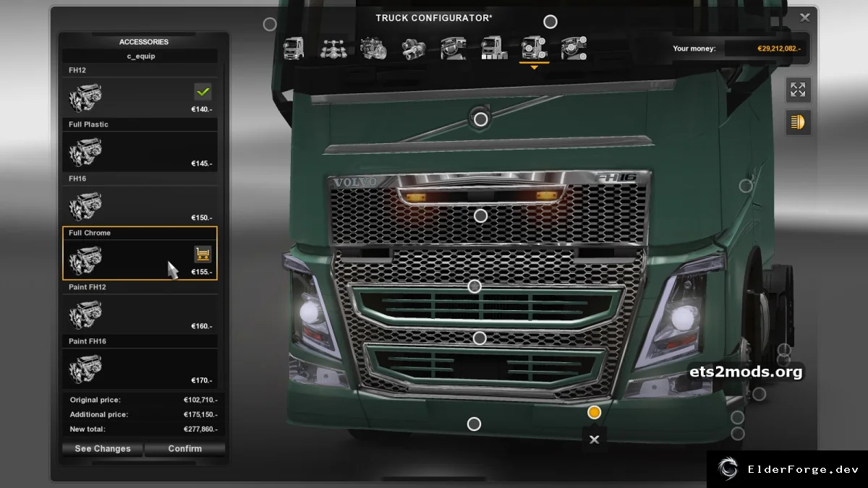Click the cart icon on Full Chrome

click(203, 254)
